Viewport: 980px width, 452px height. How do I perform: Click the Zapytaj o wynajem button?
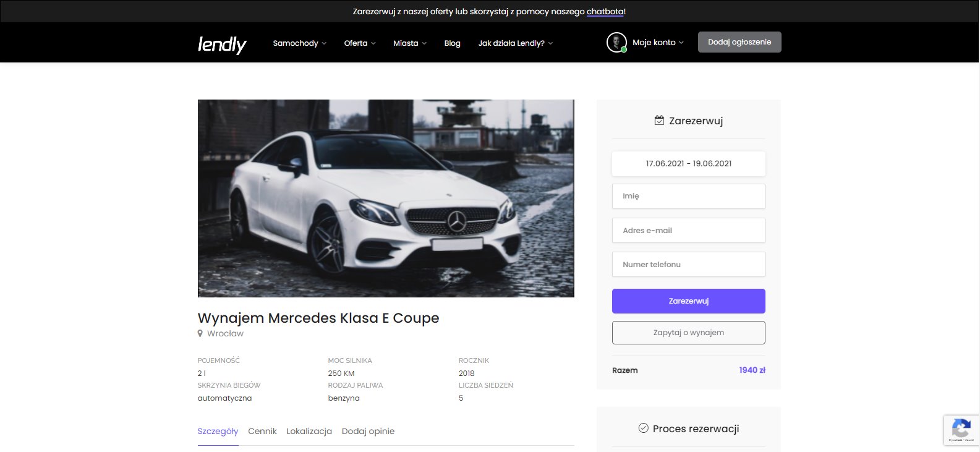pos(688,333)
